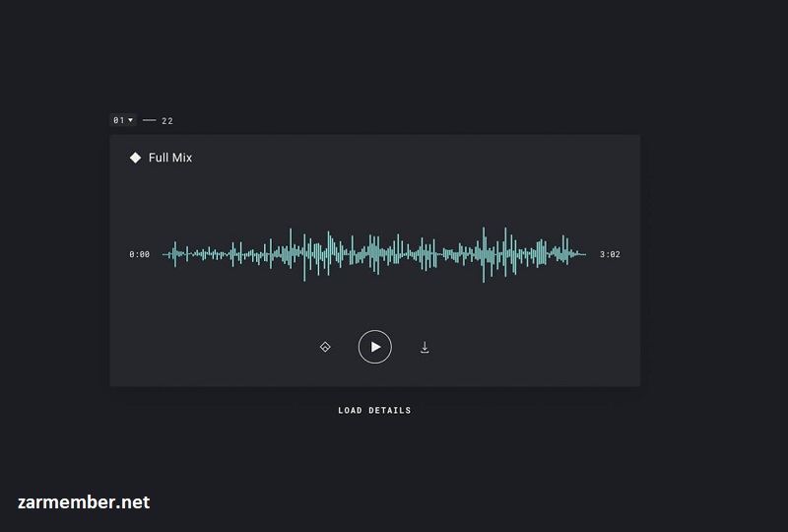Click the play button
This screenshot has width=788, height=532.
375,347
